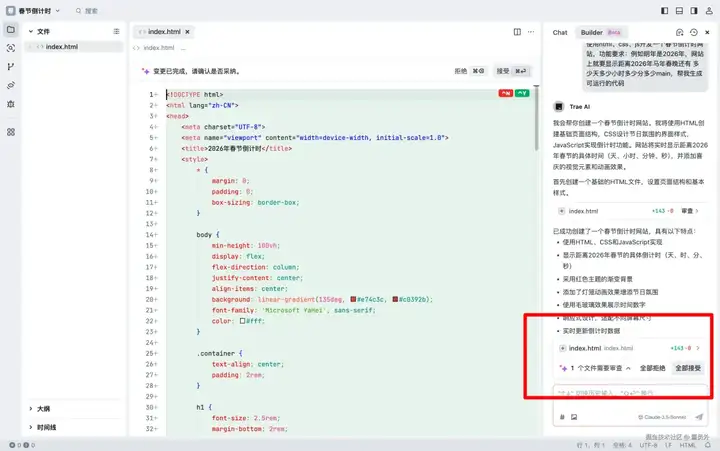Click 全部接受 to accept all files
This screenshot has width=720, height=451.
[x=688, y=368]
